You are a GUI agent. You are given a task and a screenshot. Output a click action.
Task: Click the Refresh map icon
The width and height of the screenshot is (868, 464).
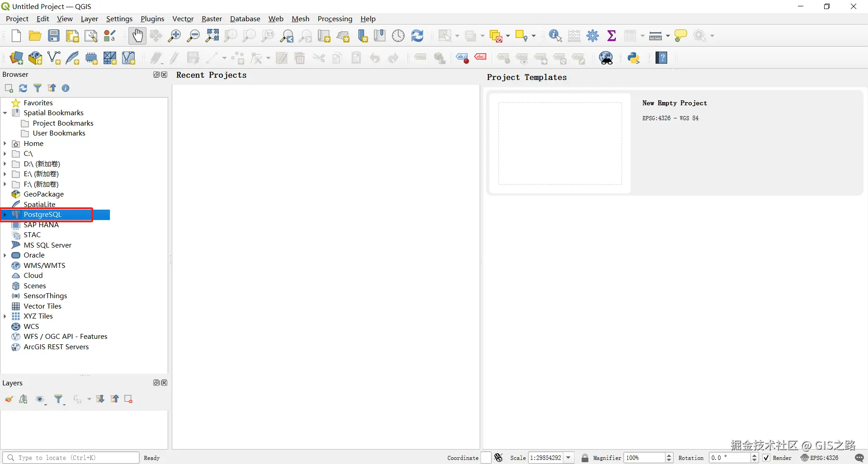(417, 36)
